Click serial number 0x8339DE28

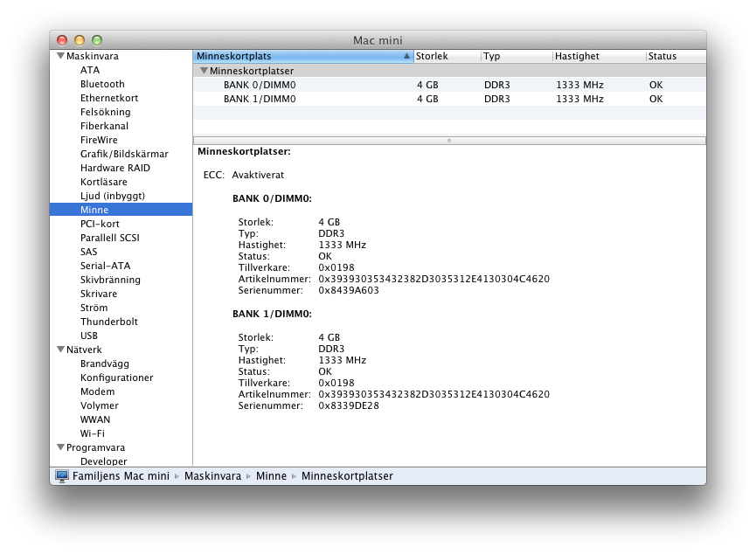pos(349,405)
